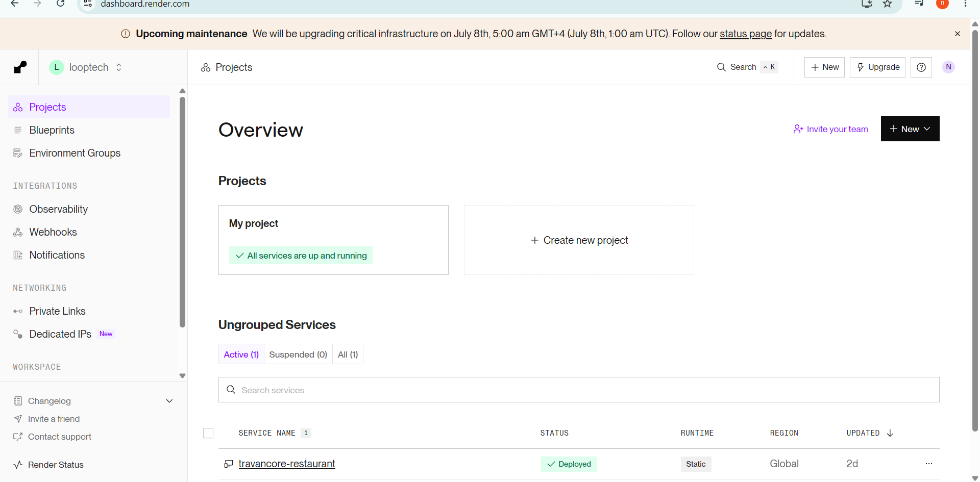980x482 pixels.
Task: Click the Private Links icon
Action: (x=18, y=311)
